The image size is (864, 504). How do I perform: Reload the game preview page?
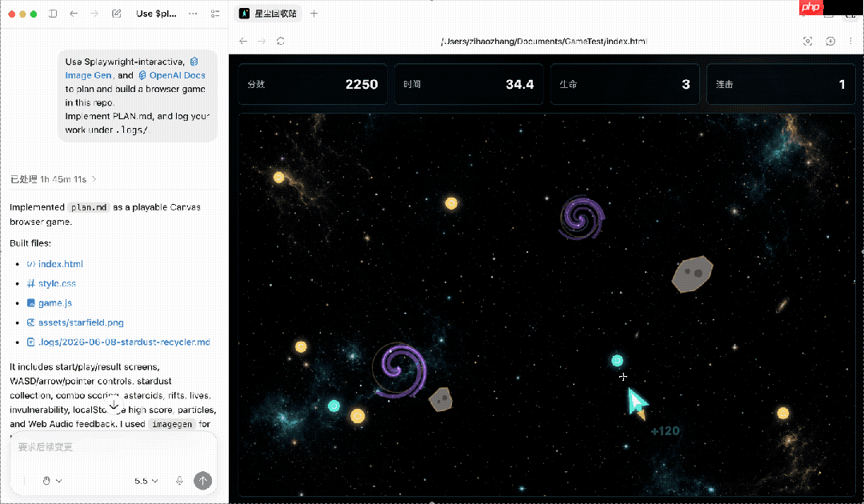coord(281,42)
